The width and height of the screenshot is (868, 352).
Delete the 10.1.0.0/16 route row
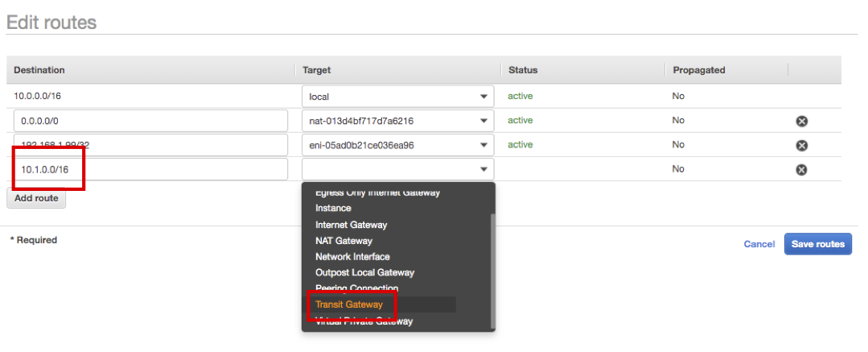801,169
